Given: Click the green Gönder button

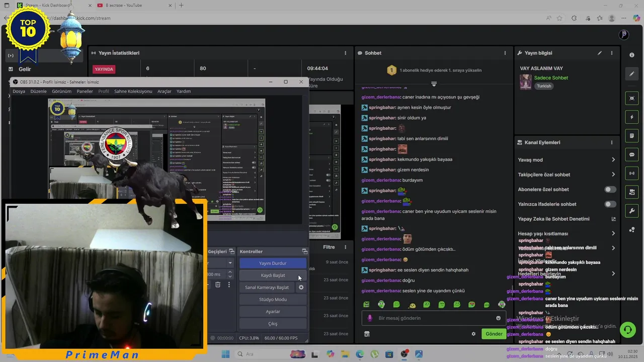Looking at the screenshot, I should pos(494,334).
